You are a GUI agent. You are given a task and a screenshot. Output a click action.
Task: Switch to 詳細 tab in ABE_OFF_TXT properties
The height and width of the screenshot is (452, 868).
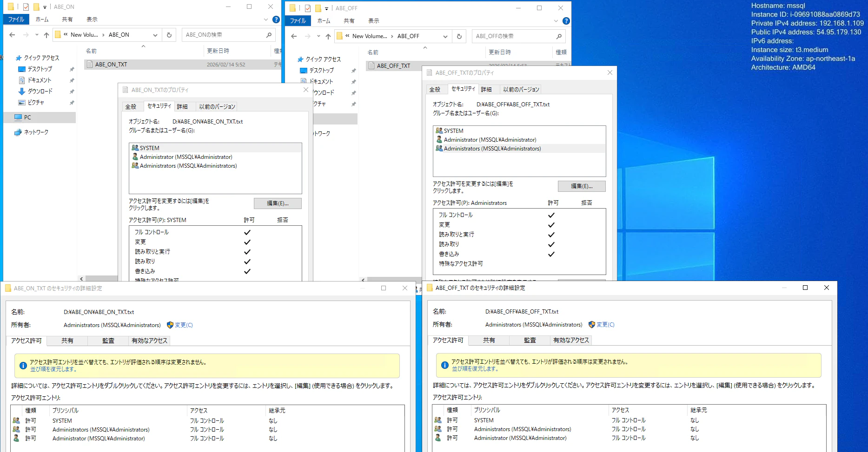click(x=486, y=90)
